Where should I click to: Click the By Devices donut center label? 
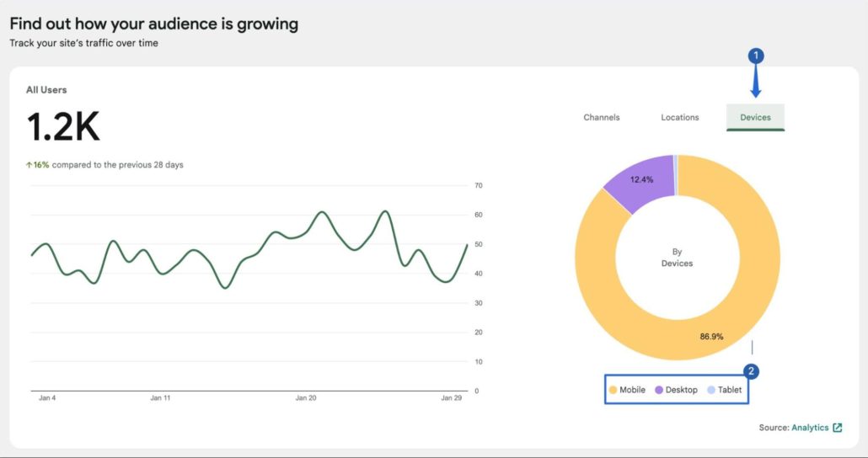tap(677, 258)
